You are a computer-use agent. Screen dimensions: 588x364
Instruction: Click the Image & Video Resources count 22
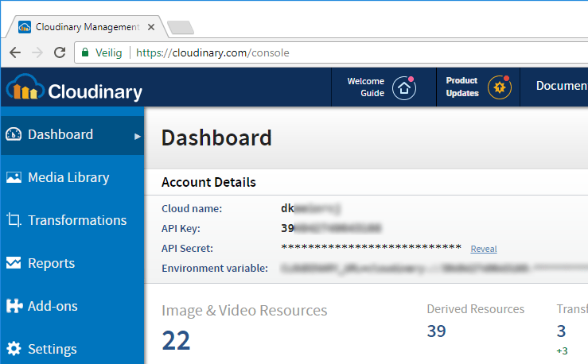[177, 340]
